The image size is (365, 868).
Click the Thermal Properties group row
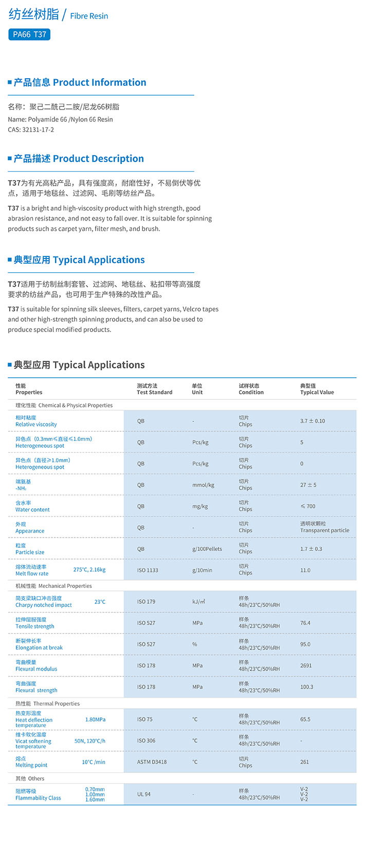coord(48,703)
